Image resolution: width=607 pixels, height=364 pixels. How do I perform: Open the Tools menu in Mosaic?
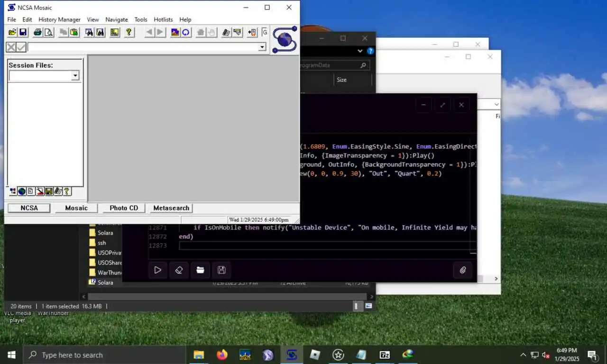[141, 19]
